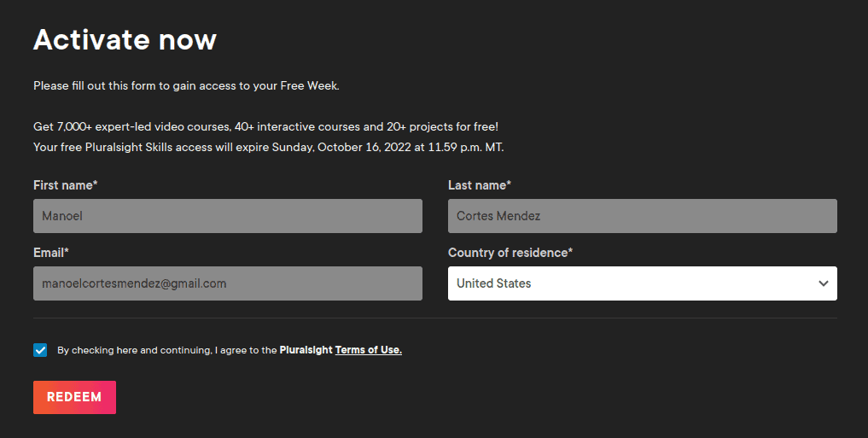Viewport: 868px width, 438px height.
Task: Click the First name label
Action: click(66, 185)
